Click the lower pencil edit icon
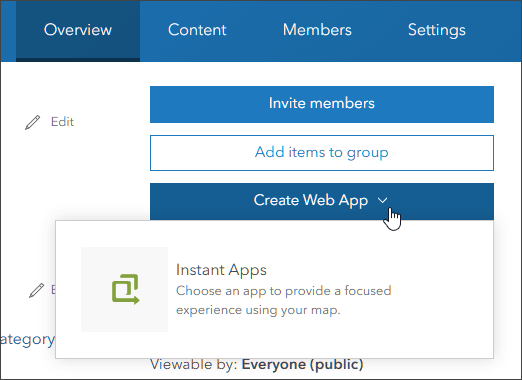This screenshot has width=522, height=380. (x=36, y=290)
